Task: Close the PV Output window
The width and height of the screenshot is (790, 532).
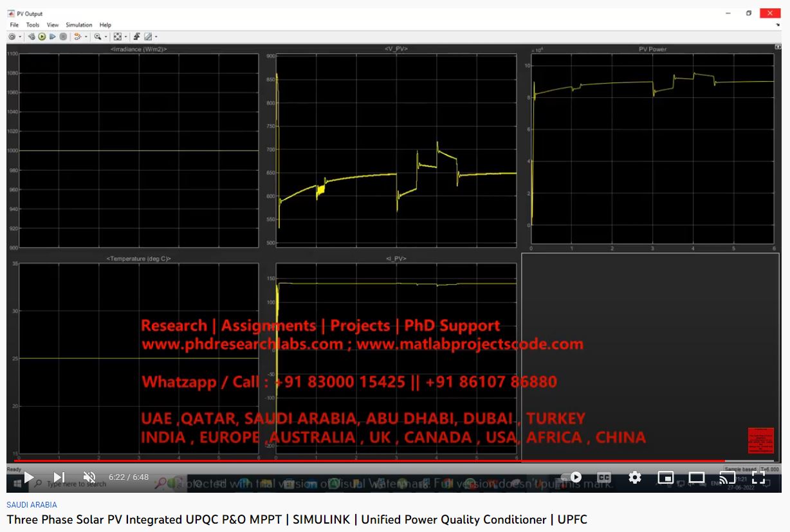Action: pos(770,13)
